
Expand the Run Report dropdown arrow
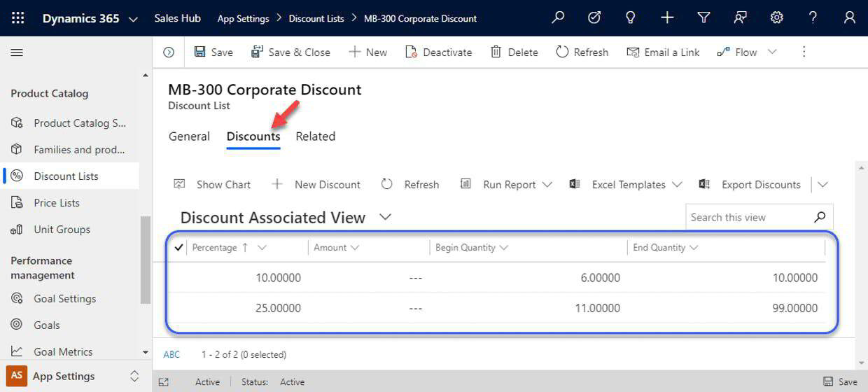click(x=547, y=185)
